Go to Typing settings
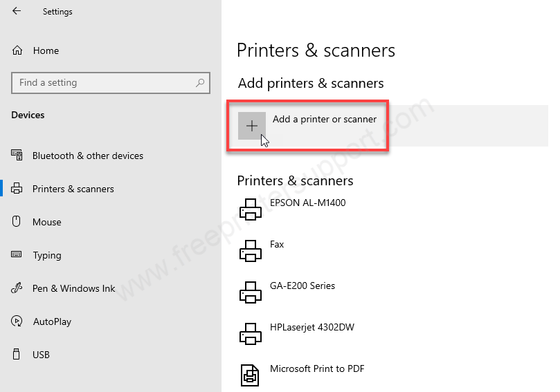 (46, 255)
